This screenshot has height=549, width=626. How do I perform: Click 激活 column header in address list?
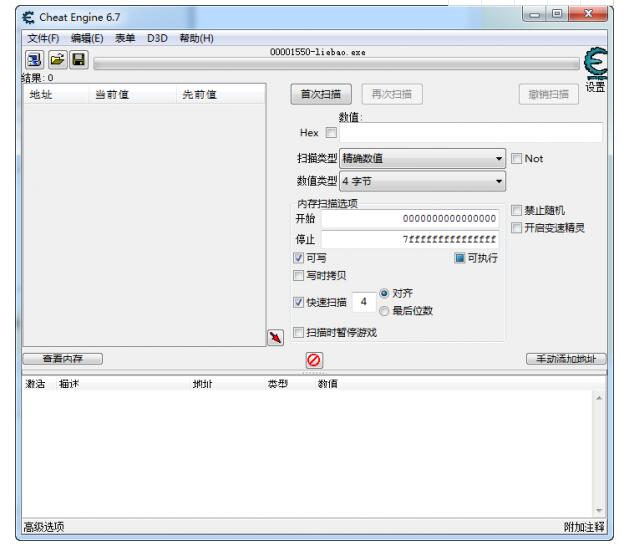pyautogui.click(x=36, y=384)
